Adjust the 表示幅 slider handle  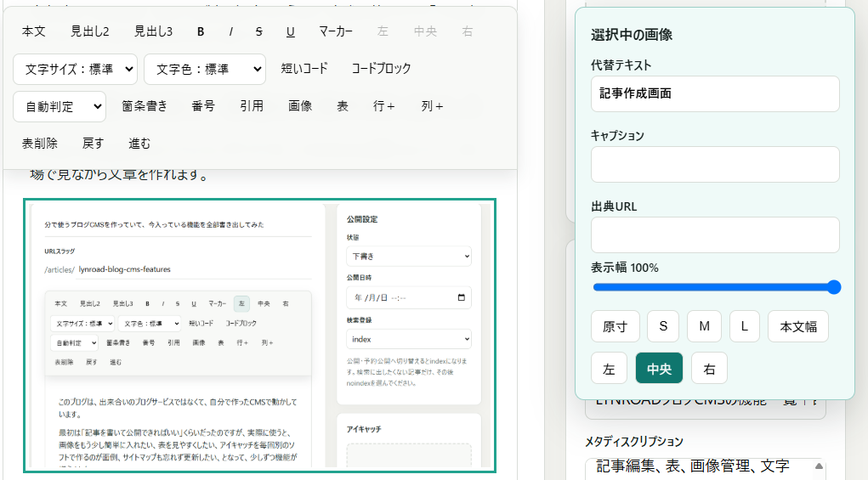coord(834,287)
